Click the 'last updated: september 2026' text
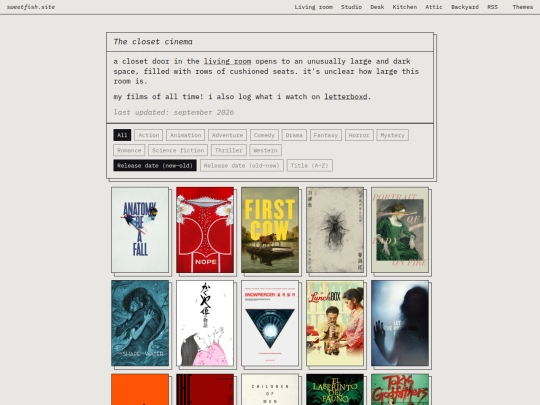This screenshot has height=405, width=540. click(x=174, y=112)
